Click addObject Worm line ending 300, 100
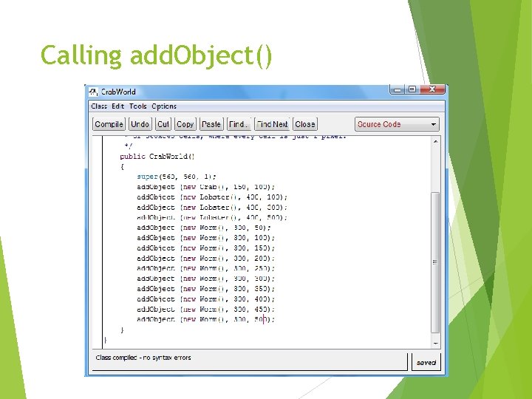The image size is (532, 399). 205,238
